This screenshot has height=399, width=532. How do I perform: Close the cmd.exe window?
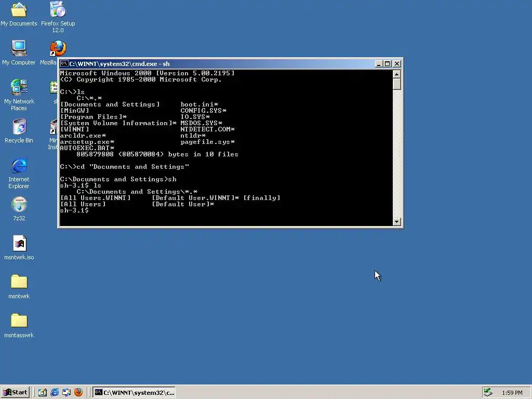pyautogui.click(x=396, y=64)
